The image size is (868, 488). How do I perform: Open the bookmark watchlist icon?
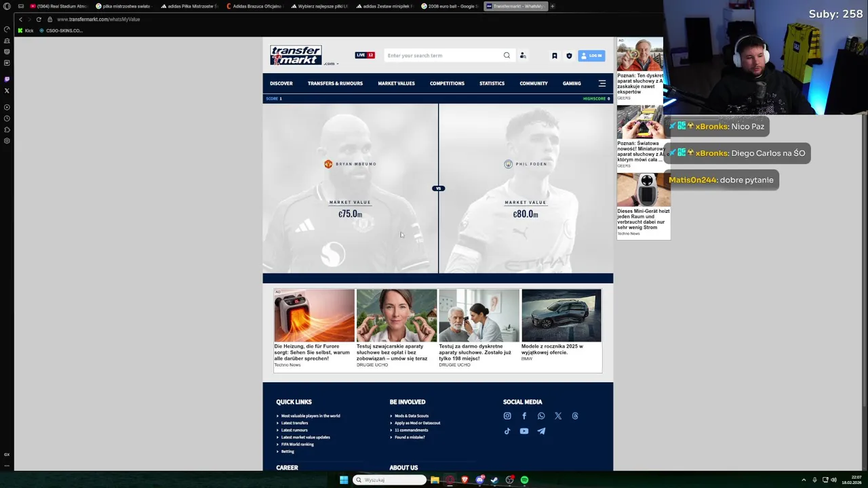[x=555, y=56]
